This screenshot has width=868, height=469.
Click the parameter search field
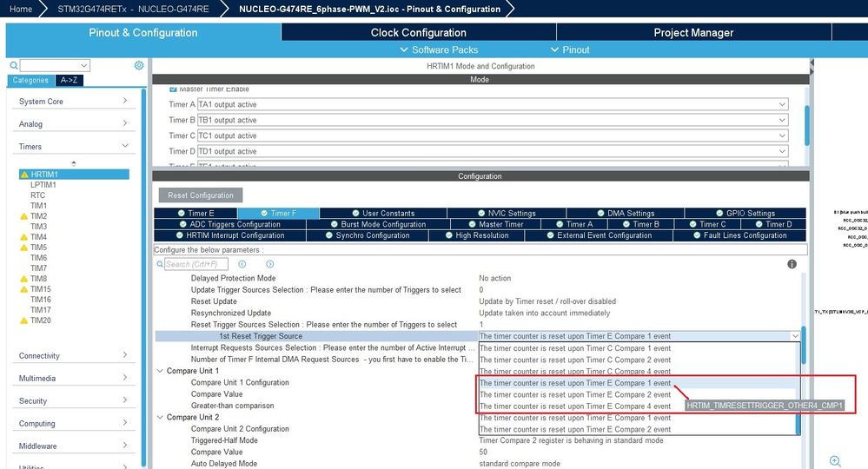tap(196, 264)
